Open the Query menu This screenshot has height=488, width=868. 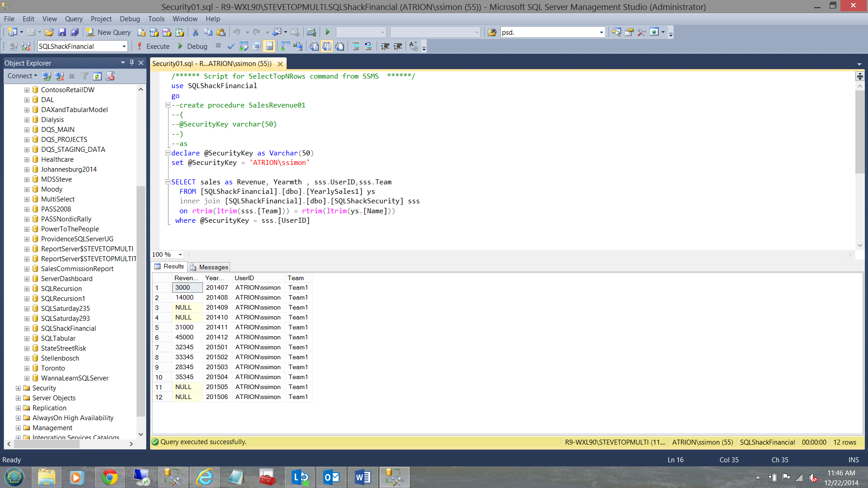pos(73,19)
